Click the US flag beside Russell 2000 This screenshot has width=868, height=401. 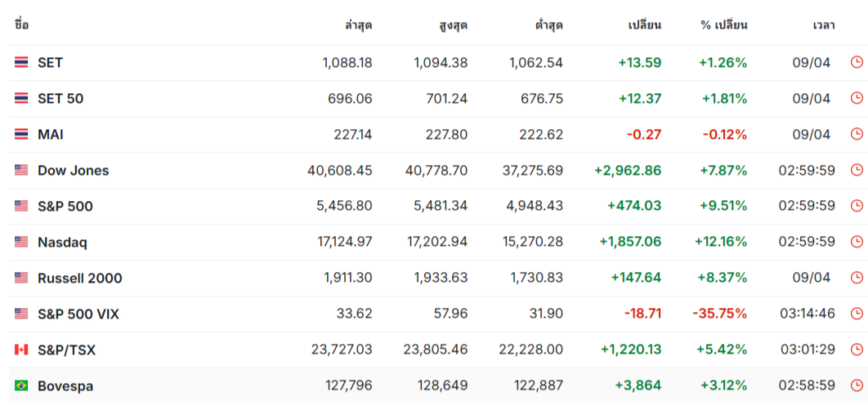click(x=21, y=278)
